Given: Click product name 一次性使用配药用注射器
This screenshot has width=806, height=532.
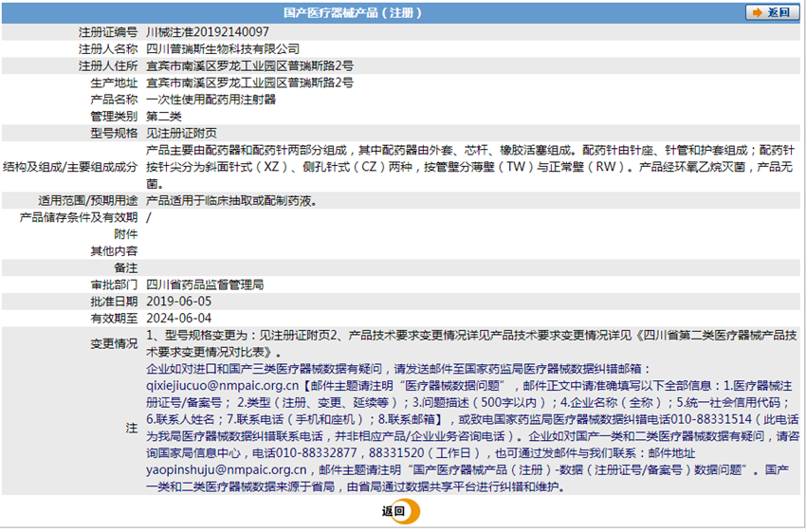Looking at the screenshot, I should click(x=211, y=100).
